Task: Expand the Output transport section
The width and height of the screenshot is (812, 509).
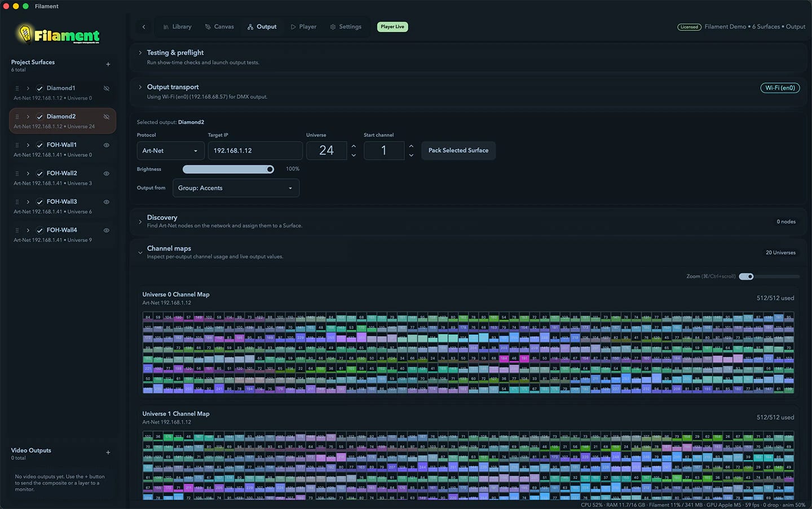Action: pos(140,87)
